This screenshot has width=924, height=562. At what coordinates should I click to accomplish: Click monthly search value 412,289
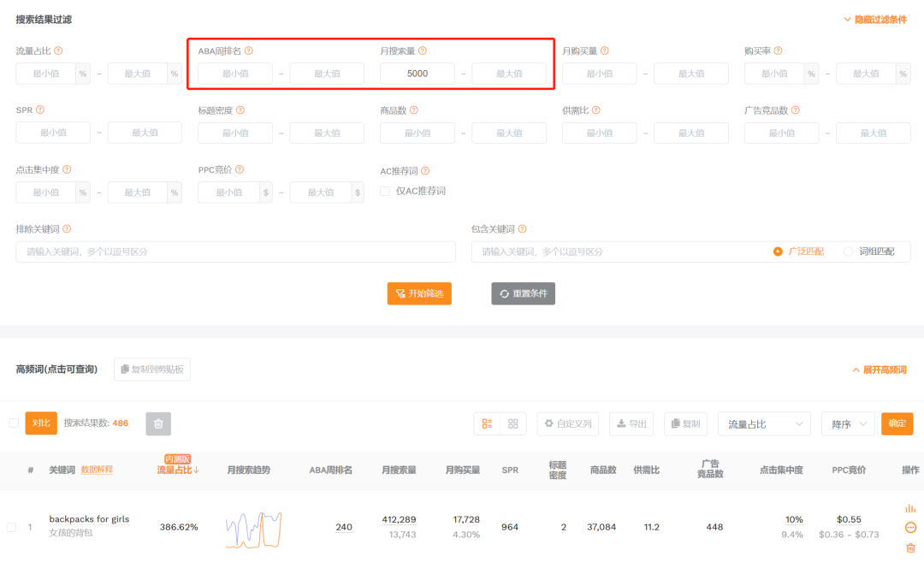399,519
